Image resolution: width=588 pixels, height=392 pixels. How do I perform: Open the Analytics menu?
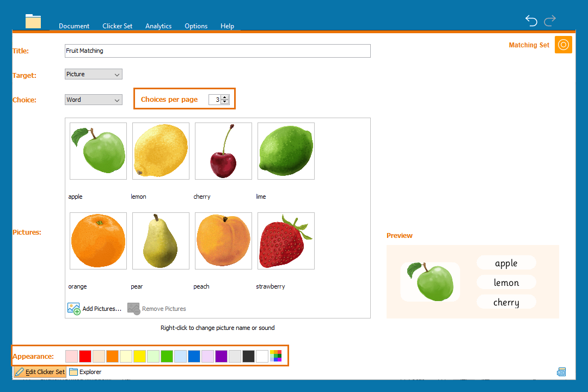point(158,26)
